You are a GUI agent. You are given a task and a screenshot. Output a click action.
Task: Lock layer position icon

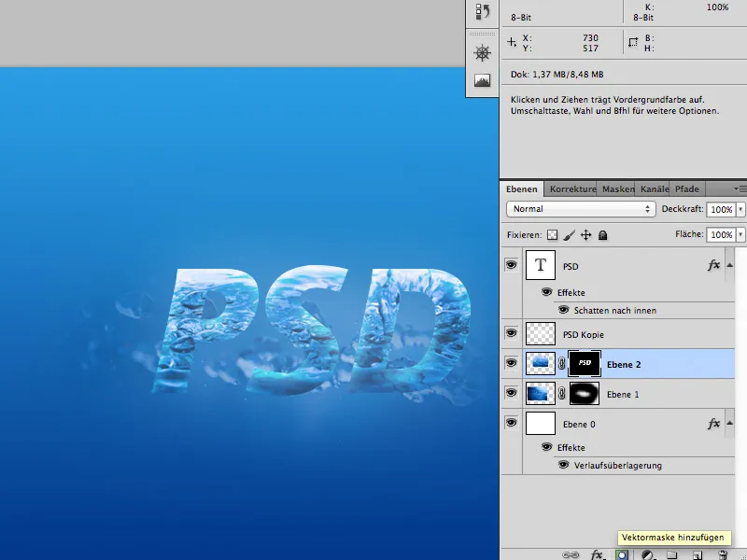586,235
